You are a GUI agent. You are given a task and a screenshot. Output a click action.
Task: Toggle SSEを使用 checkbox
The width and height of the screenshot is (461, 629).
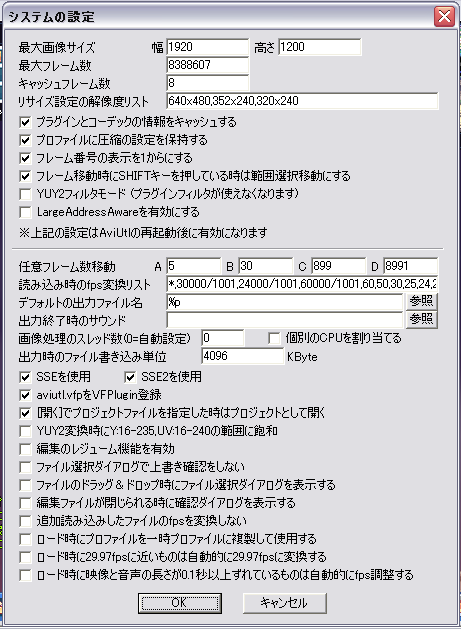pos(25,377)
